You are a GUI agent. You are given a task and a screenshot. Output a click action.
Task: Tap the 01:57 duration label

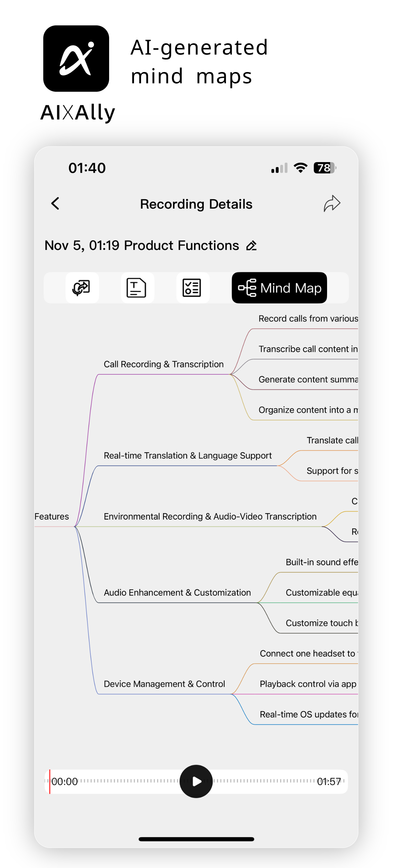pyautogui.click(x=329, y=782)
